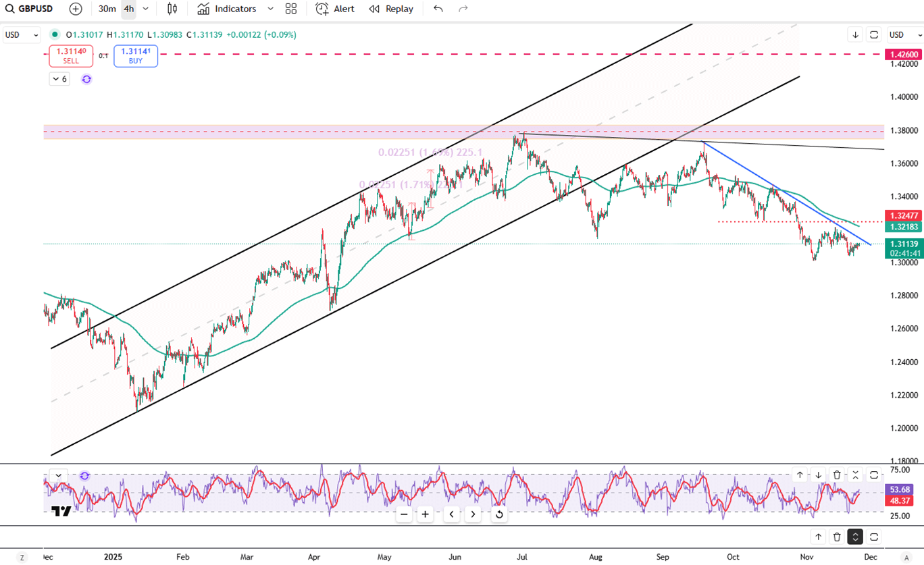Select the 30m timeframe
Screen dimensions: 924x565
pos(107,9)
